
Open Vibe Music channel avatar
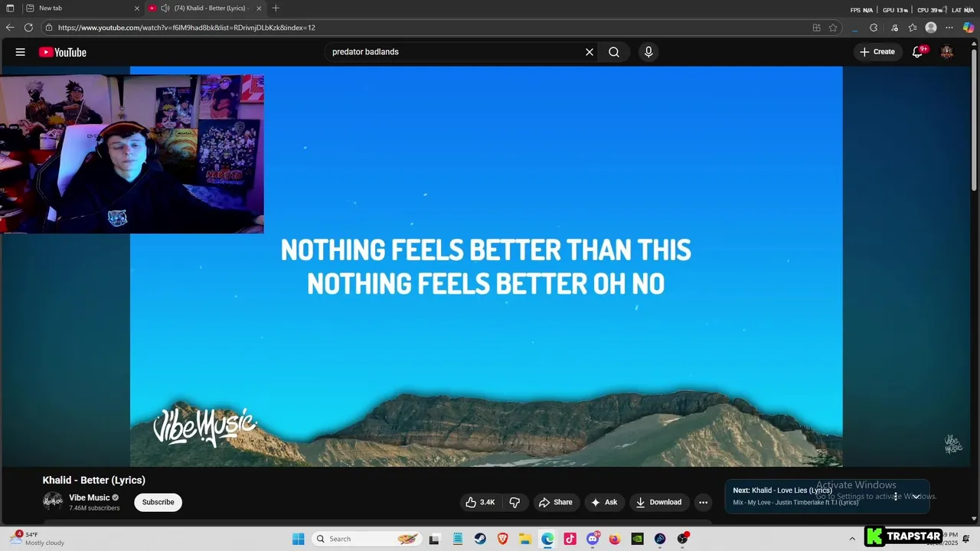pos(53,501)
